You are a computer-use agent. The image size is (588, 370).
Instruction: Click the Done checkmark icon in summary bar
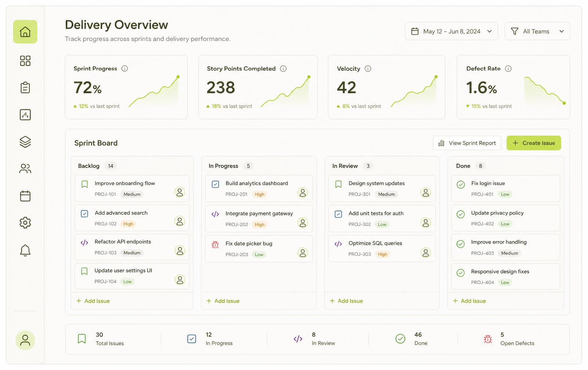[400, 339]
